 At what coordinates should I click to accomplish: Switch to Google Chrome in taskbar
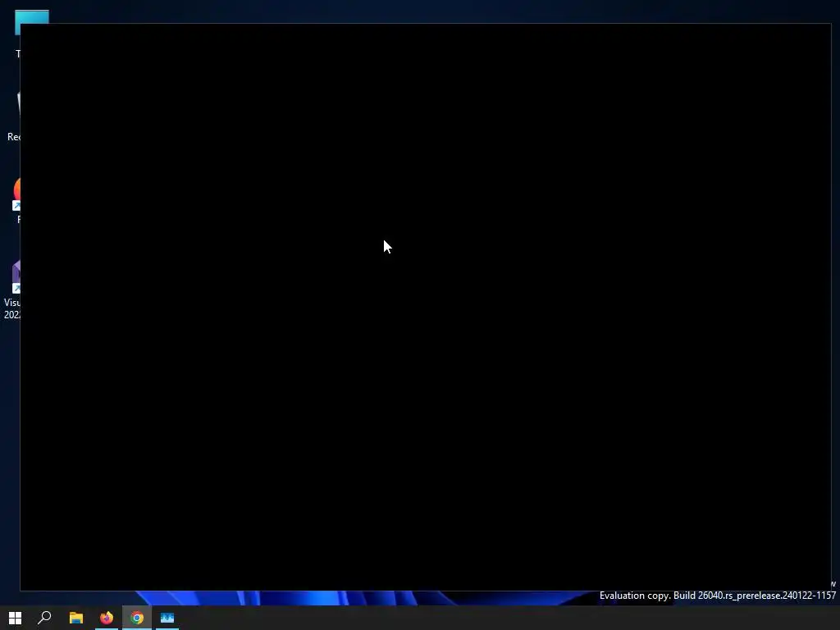[137, 618]
